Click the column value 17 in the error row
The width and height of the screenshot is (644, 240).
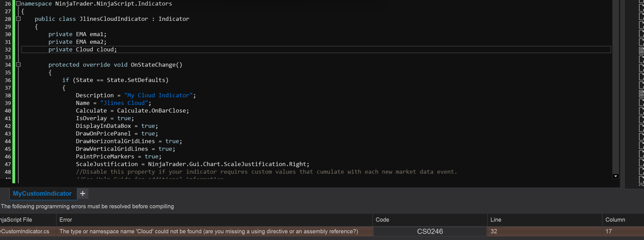[608, 232]
